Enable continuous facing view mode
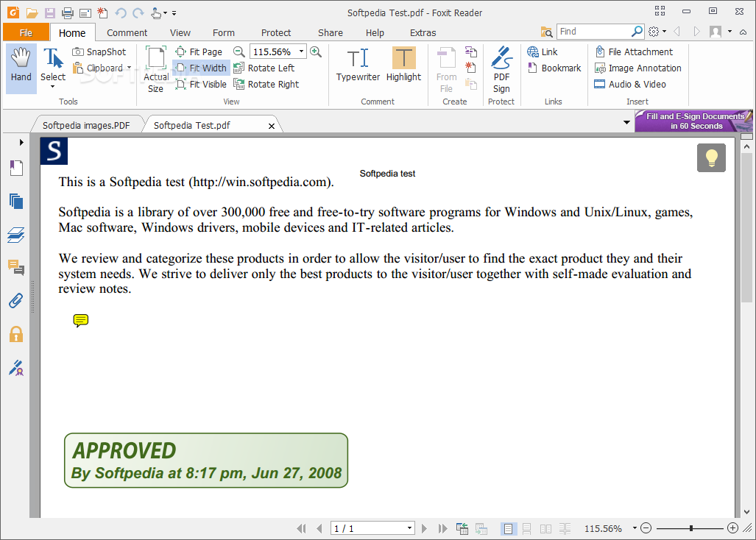The height and width of the screenshot is (540, 756). pos(565,528)
